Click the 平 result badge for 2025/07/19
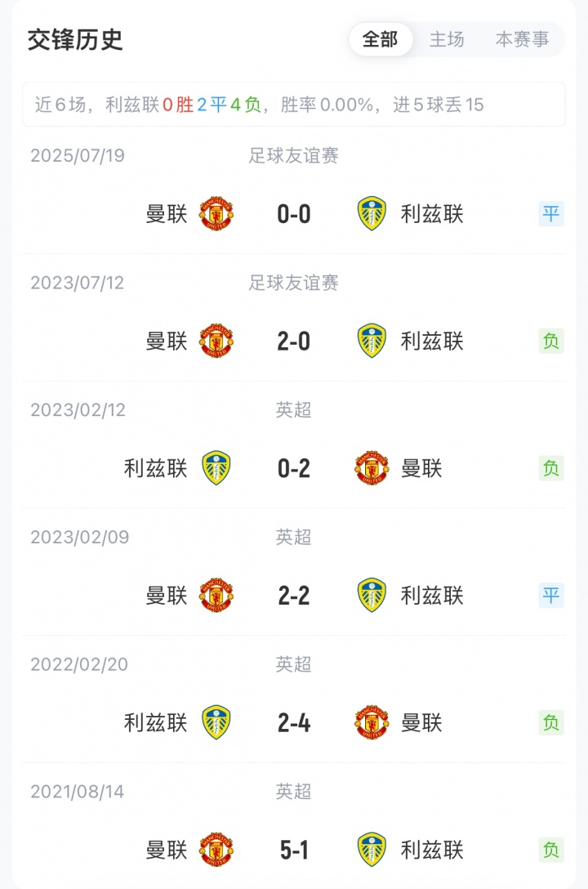The image size is (588, 889). pos(551,214)
